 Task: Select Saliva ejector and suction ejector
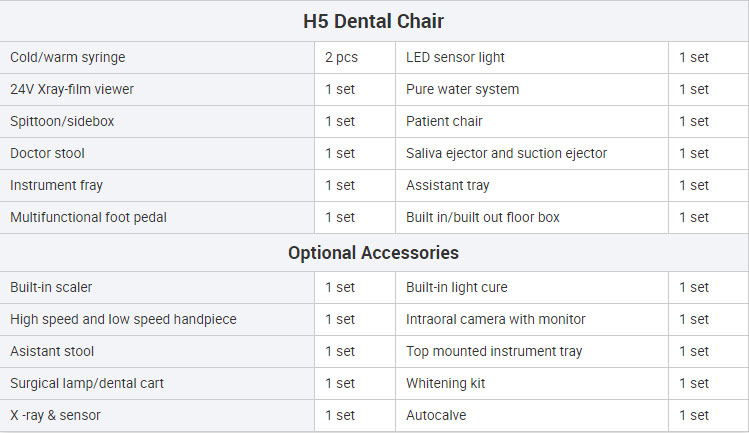click(506, 153)
